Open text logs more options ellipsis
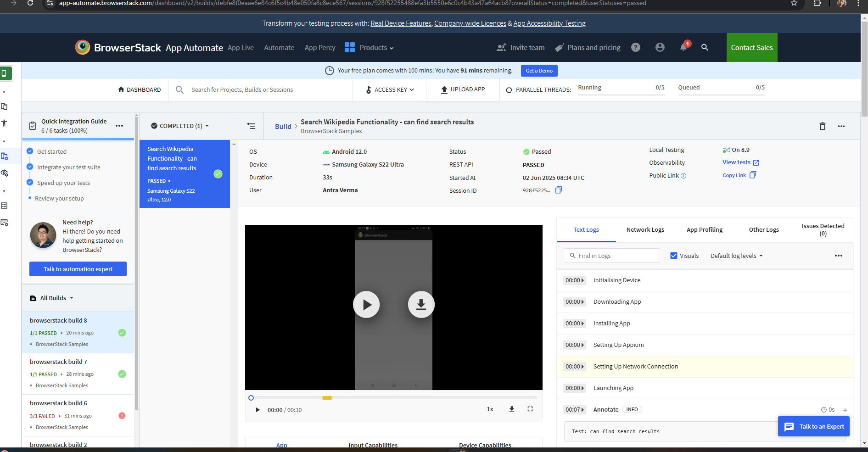The image size is (868, 452). pos(839,256)
